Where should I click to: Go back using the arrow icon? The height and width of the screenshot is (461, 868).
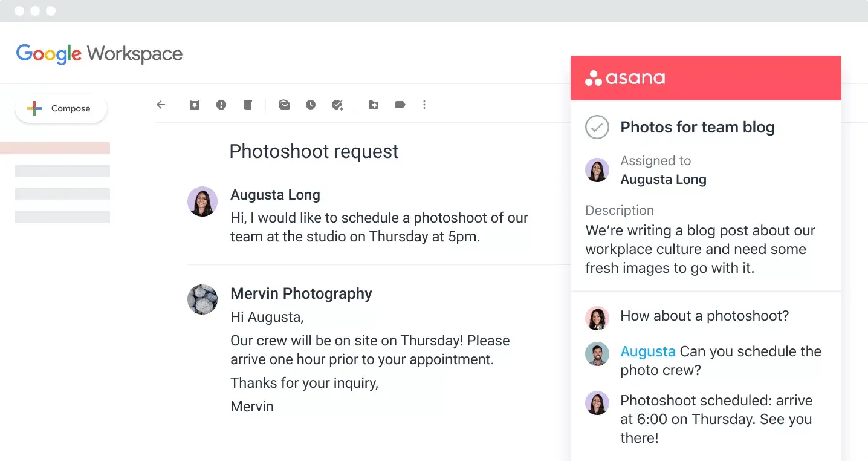pyautogui.click(x=161, y=105)
